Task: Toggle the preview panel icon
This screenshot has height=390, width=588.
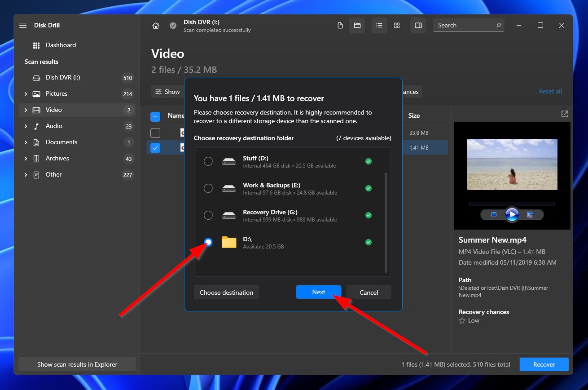Action: point(418,26)
